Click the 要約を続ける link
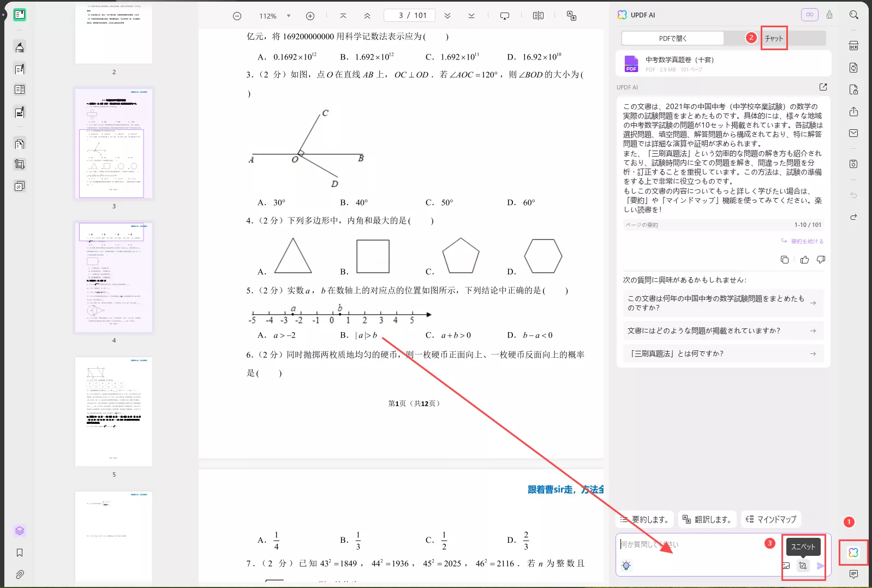 pyautogui.click(x=802, y=241)
